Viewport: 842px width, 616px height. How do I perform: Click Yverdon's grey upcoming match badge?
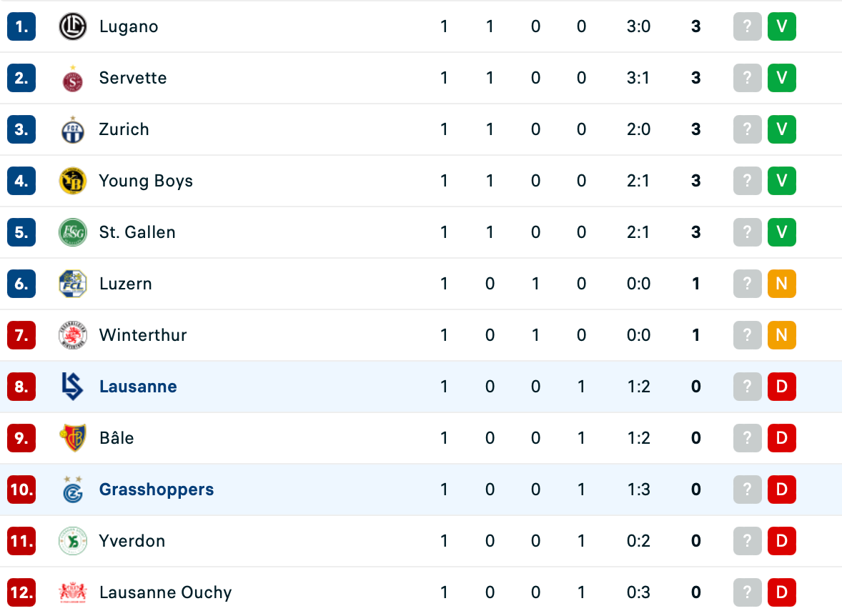pyautogui.click(x=747, y=541)
